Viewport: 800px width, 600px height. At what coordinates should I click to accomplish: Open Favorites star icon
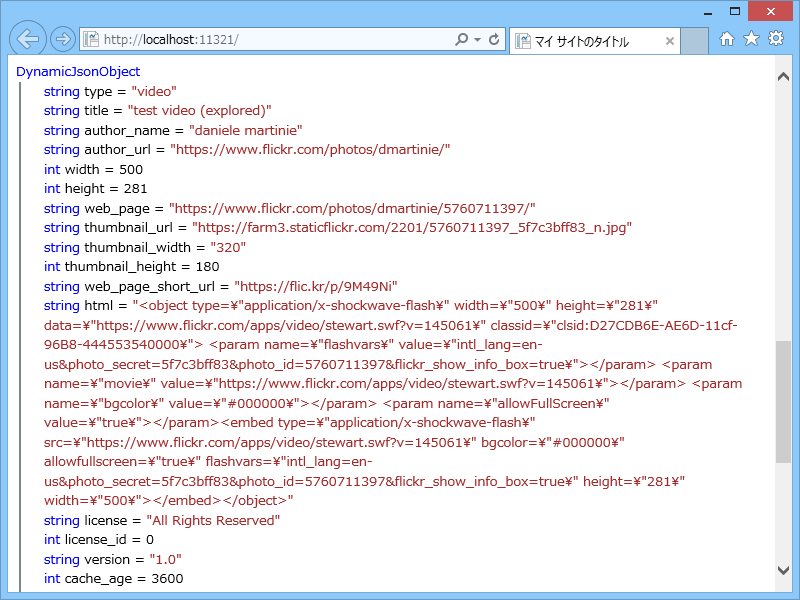(x=751, y=39)
